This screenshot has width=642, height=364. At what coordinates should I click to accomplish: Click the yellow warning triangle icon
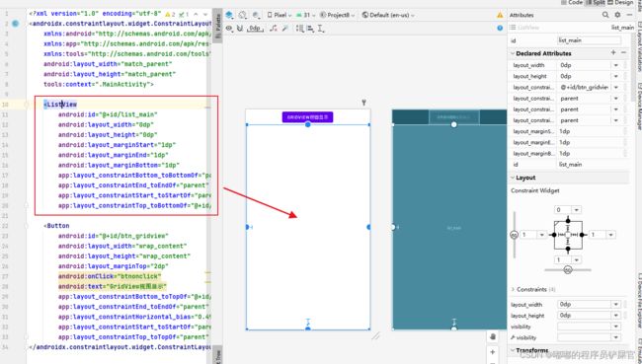click(x=500, y=15)
